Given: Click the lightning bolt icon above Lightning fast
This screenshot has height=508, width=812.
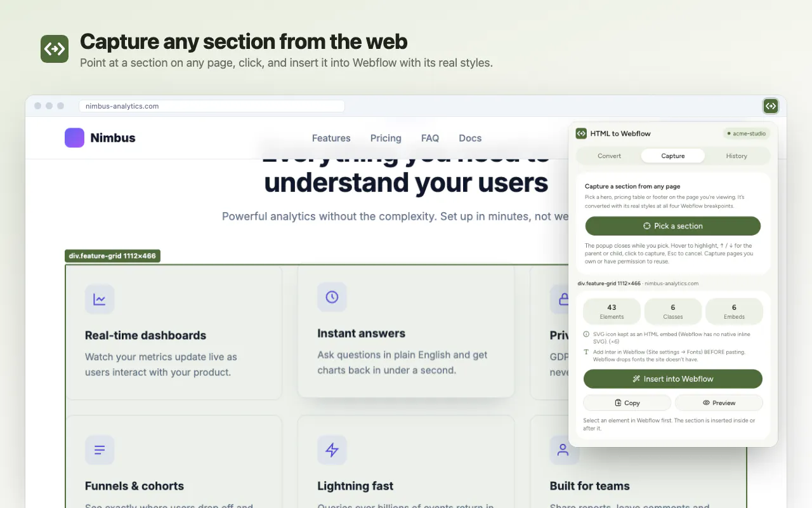Looking at the screenshot, I should (332, 450).
